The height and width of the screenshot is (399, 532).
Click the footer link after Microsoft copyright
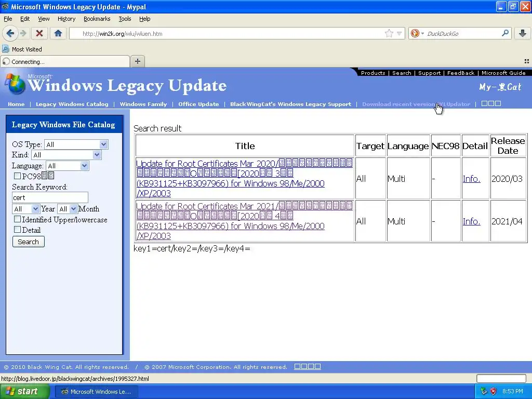tap(308, 366)
